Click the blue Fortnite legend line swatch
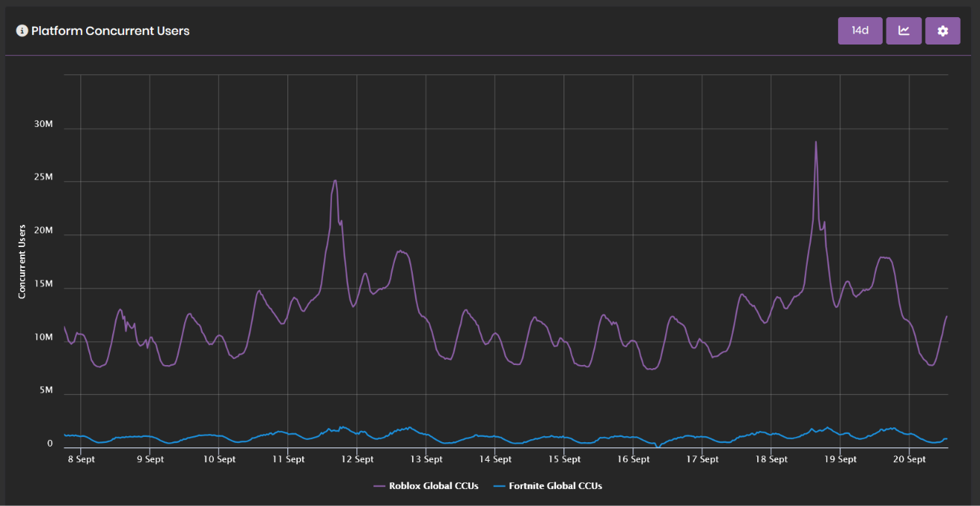980x506 pixels. 499,486
